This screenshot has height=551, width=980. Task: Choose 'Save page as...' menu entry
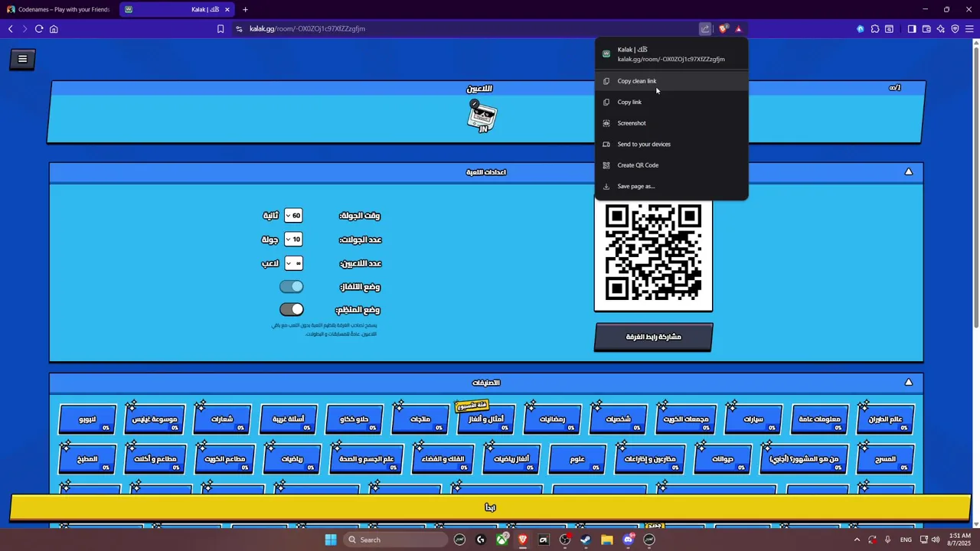(671, 186)
